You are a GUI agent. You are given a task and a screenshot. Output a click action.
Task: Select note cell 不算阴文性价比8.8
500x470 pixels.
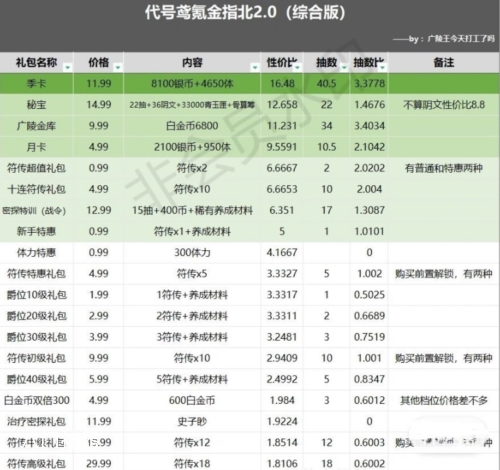pyautogui.click(x=444, y=105)
